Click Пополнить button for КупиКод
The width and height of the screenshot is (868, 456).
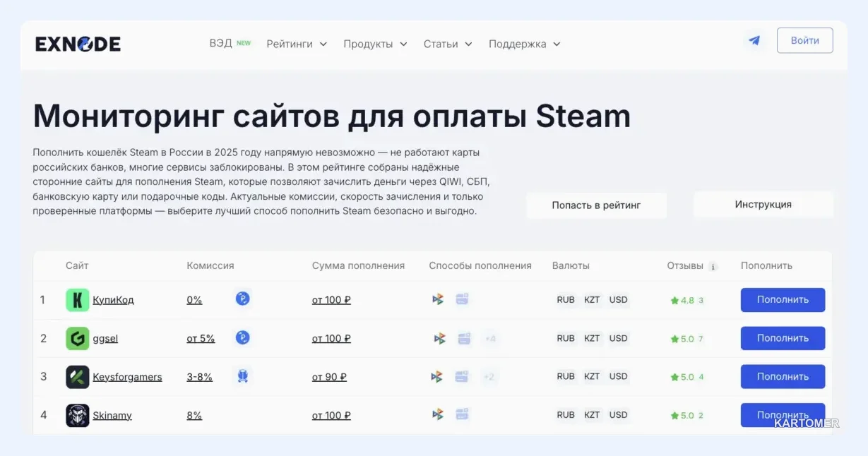(x=783, y=299)
